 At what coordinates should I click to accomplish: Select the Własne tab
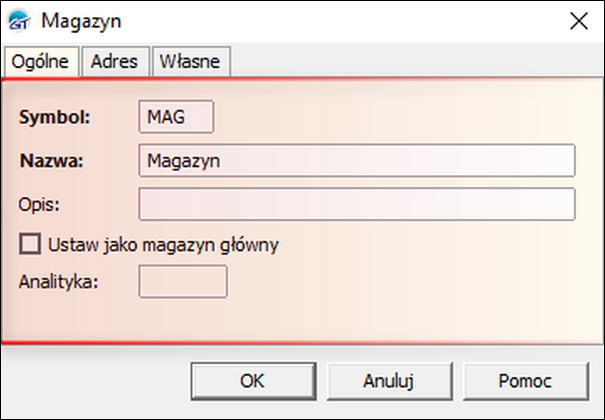click(x=191, y=61)
